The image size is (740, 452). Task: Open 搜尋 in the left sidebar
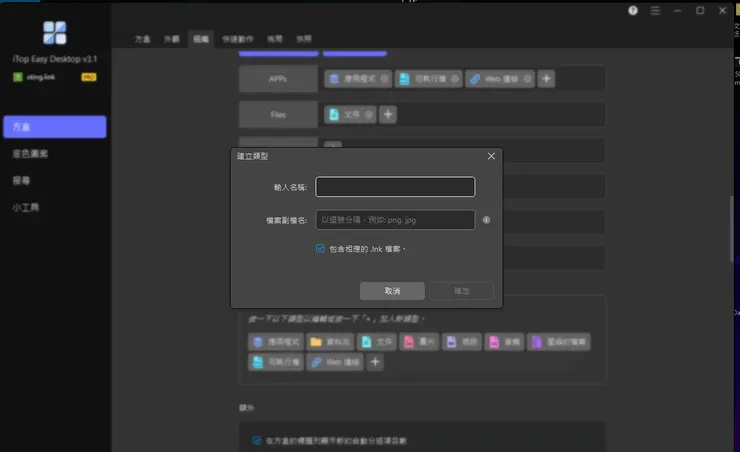(x=21, y=181)
